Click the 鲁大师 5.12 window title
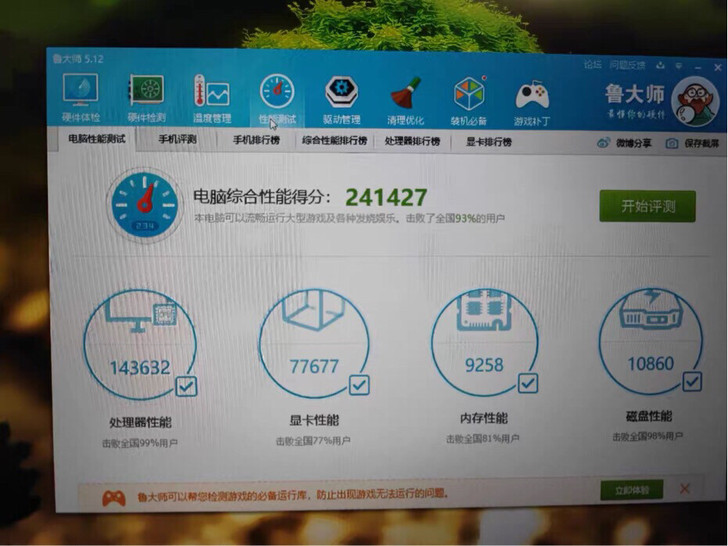The height and width of the screenshot is (546, 728). [78, 59]
